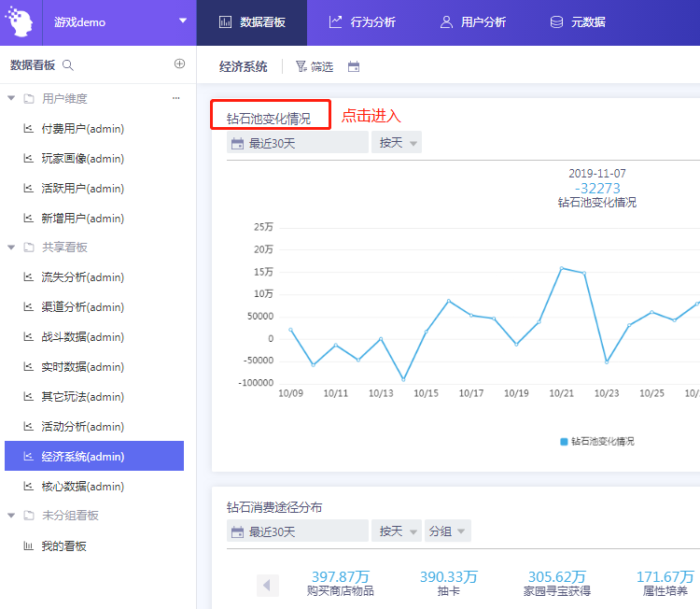Open the 分组 dropdown

(x=447, y=531)
